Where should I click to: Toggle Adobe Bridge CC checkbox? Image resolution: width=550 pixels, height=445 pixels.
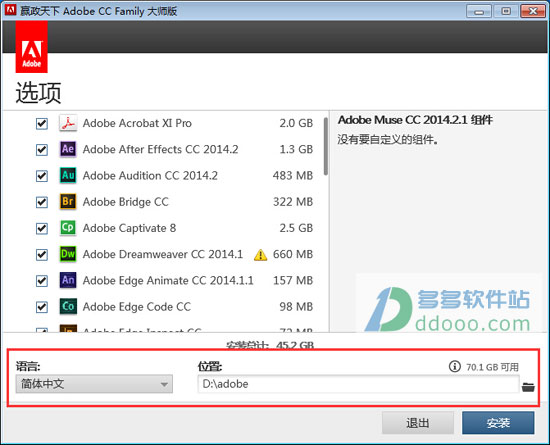point(42,202)
